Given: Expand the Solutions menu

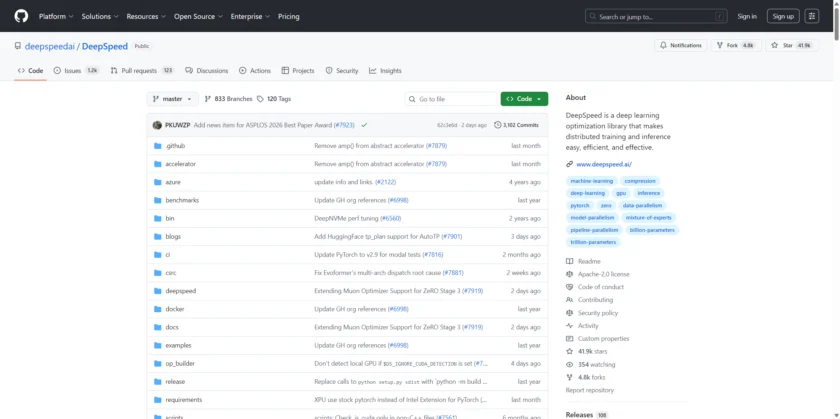Looking at the screenshot, I should [x=100, y=17].
